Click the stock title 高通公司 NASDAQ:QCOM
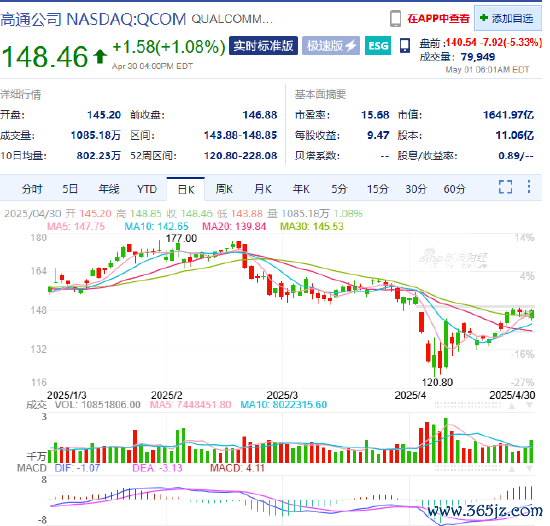This screenshot has width=550, height=526. (93, 19)
